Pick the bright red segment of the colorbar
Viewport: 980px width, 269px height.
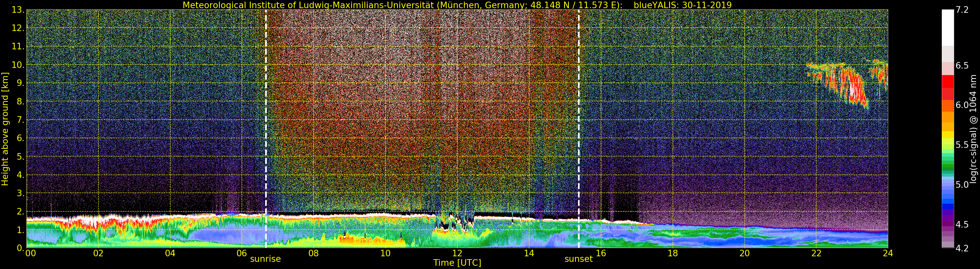(948, 81)
